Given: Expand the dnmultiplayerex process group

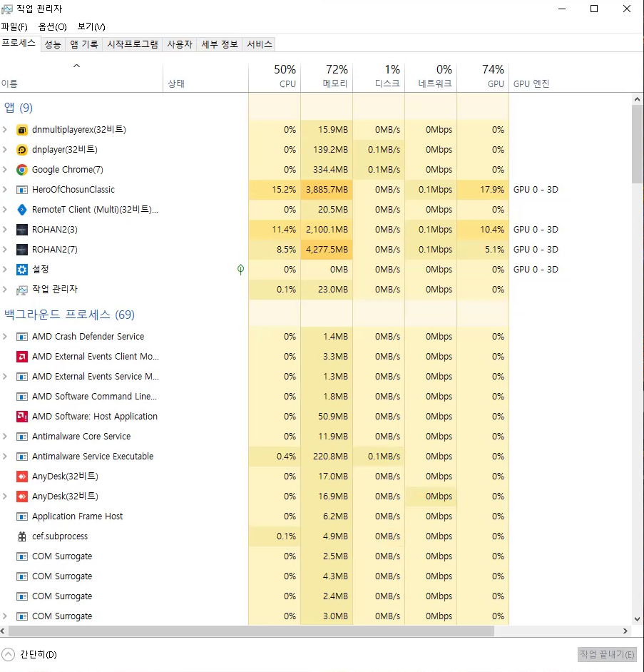Looking at the screenshot, I should pyautogui.click(x=5, y=129).
